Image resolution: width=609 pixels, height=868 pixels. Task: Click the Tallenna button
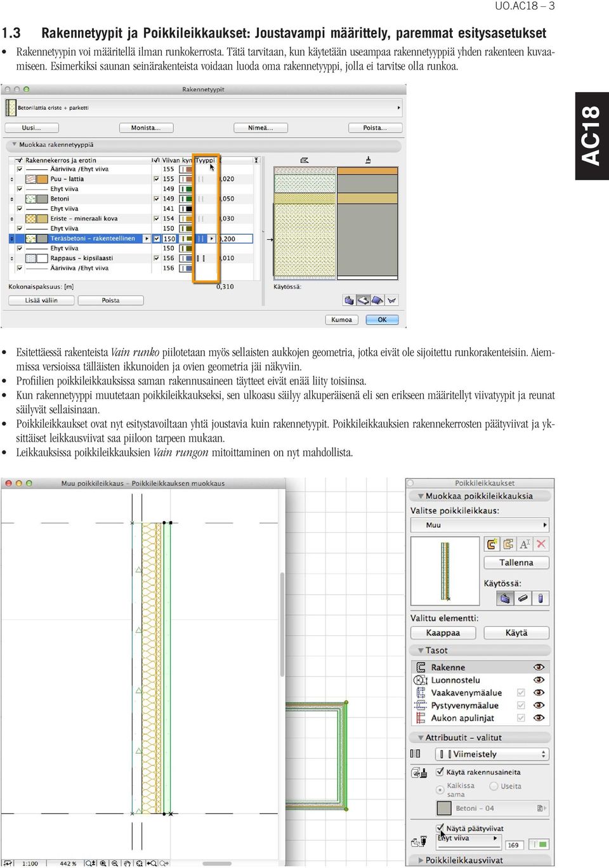coord(516,562)
